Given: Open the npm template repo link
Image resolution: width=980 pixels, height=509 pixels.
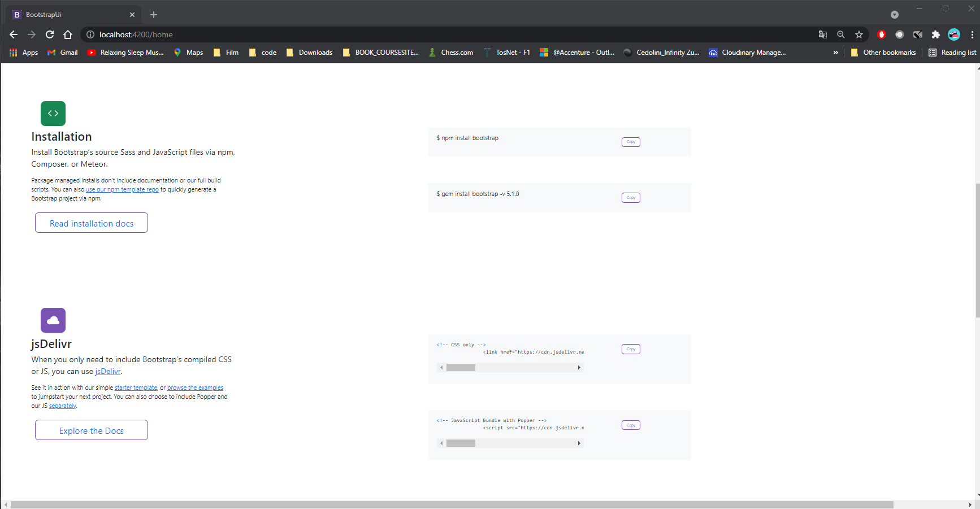Looking at the screenshot, I should (122, 190).
